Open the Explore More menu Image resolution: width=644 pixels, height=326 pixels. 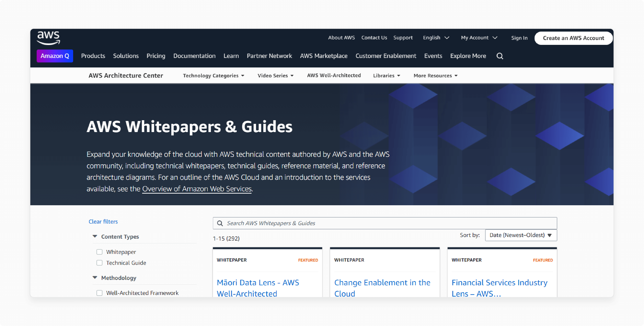click(x=468, y=56)
